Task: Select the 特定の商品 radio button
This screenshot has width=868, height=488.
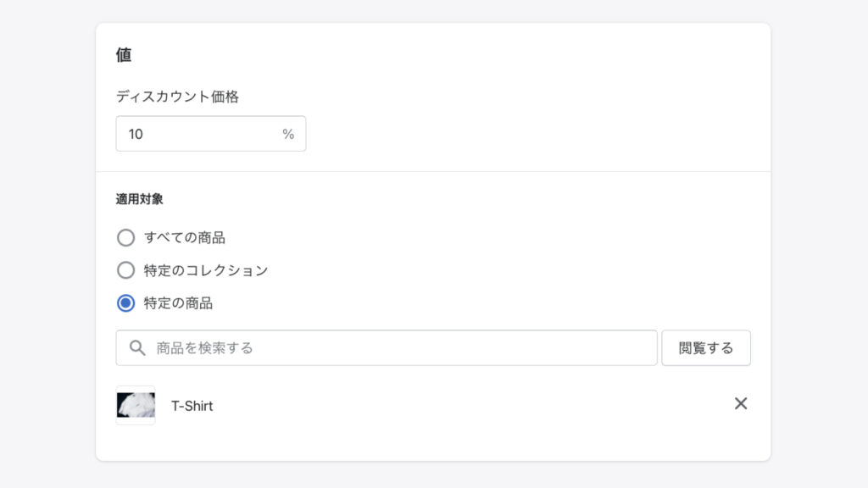Action: [125, 303]
